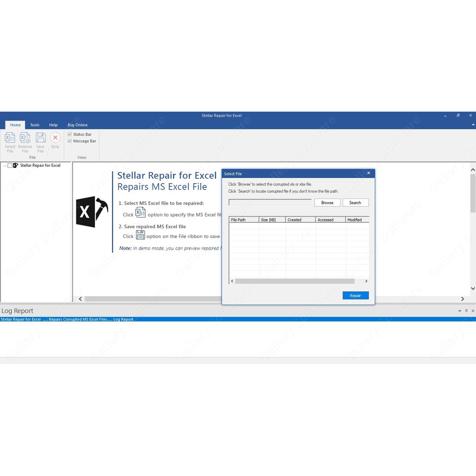Click main pane vertical scrollbar thumb
The height and width of the screenshot is (476, 476).
tap(473, 193)
